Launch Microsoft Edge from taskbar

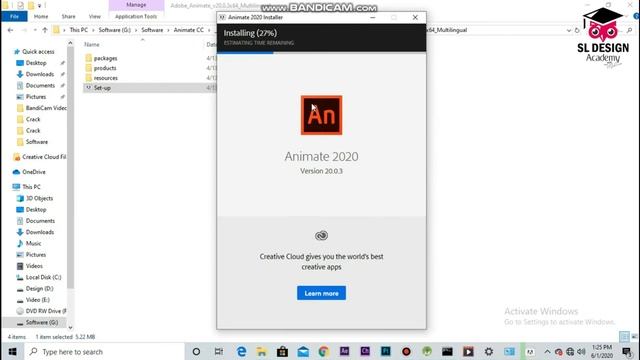241,351
